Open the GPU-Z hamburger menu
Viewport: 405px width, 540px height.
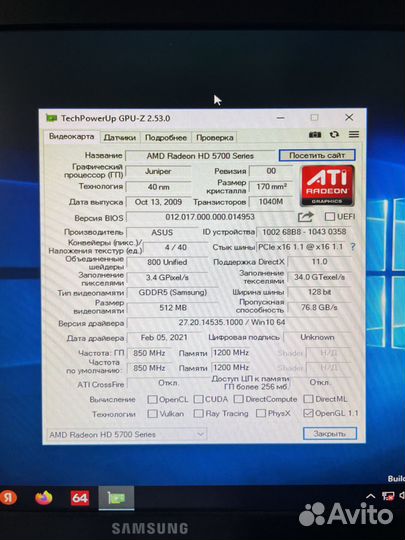pyautogui.click(x=354, y=134)
